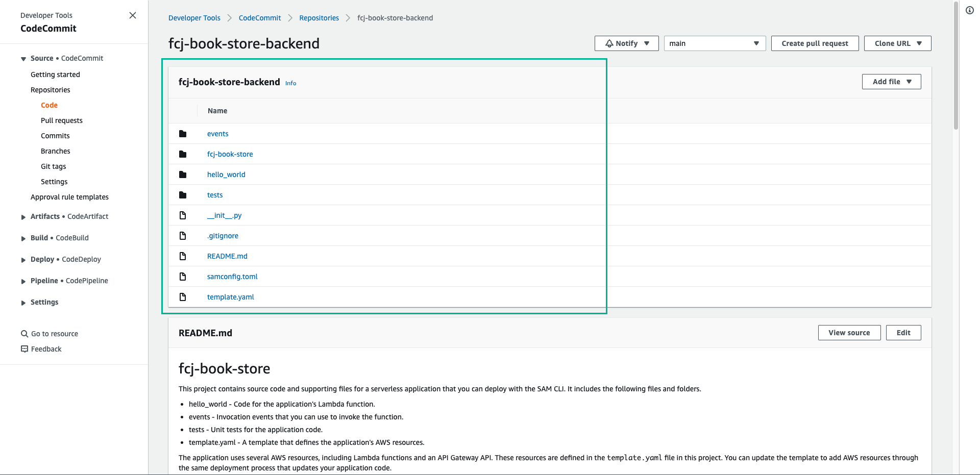Open the events folder link
Viewport: 980px width, 475px height.
point(218,134)
